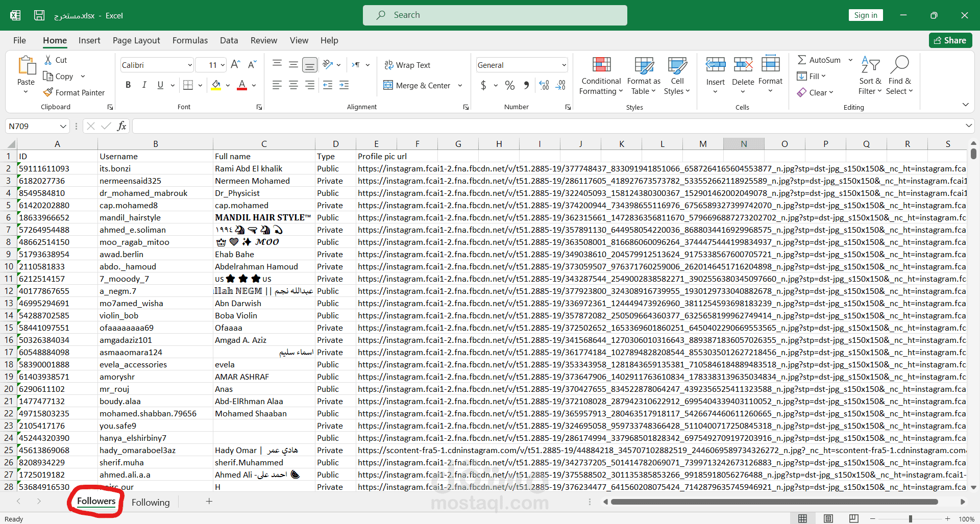Open the Calibri font name dropdown
980x524 pixels.
point(190,65)
